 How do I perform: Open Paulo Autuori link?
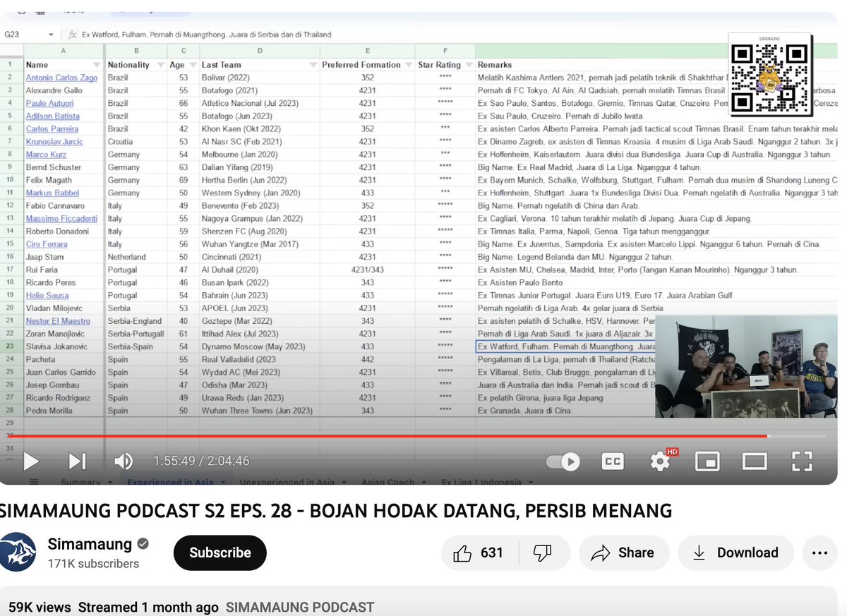coord(49,103)
